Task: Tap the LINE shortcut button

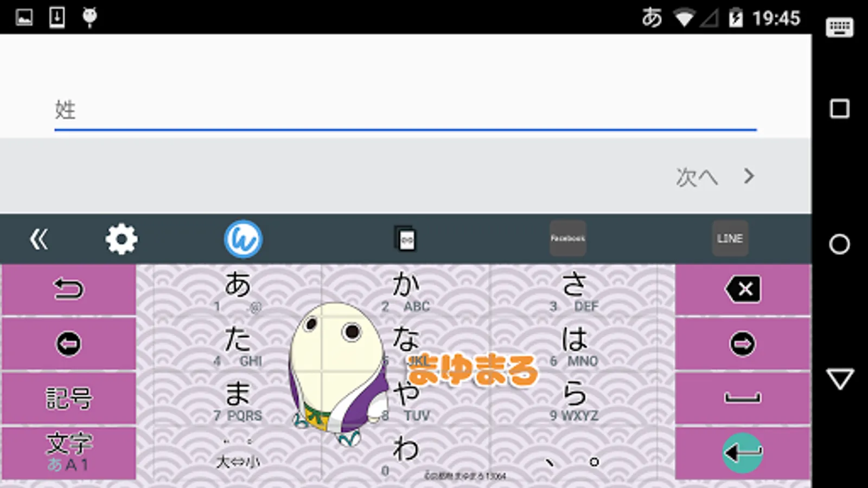Action: click(x=730, y=239)
